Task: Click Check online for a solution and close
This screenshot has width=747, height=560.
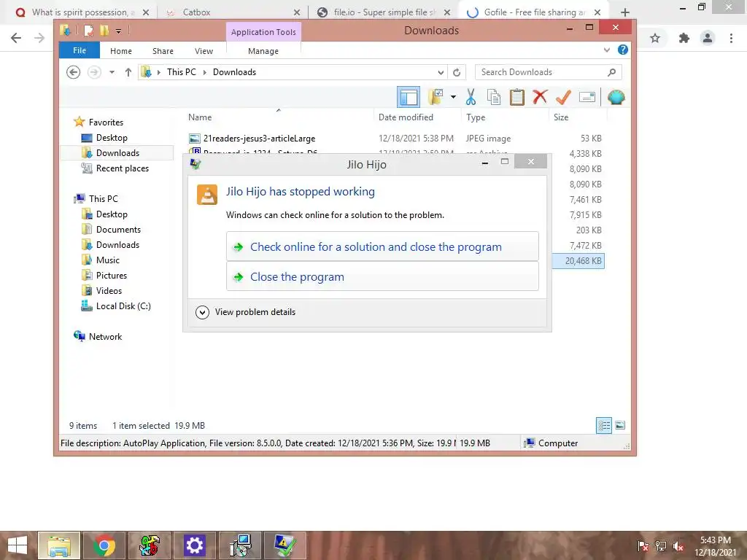Action: pyautogui.click(x=382, y=246)
